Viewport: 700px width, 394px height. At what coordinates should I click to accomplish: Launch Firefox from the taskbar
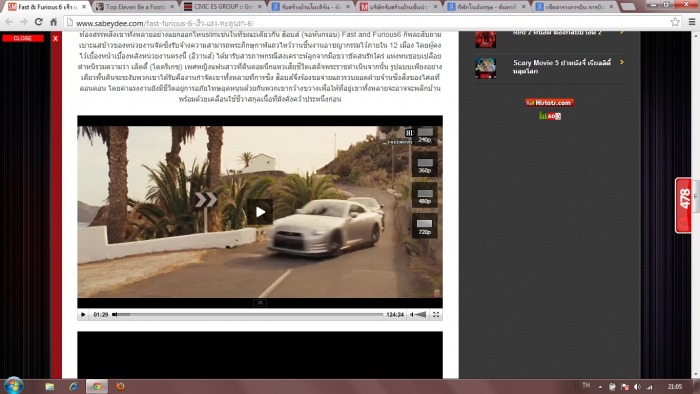[x=121, y=386]
